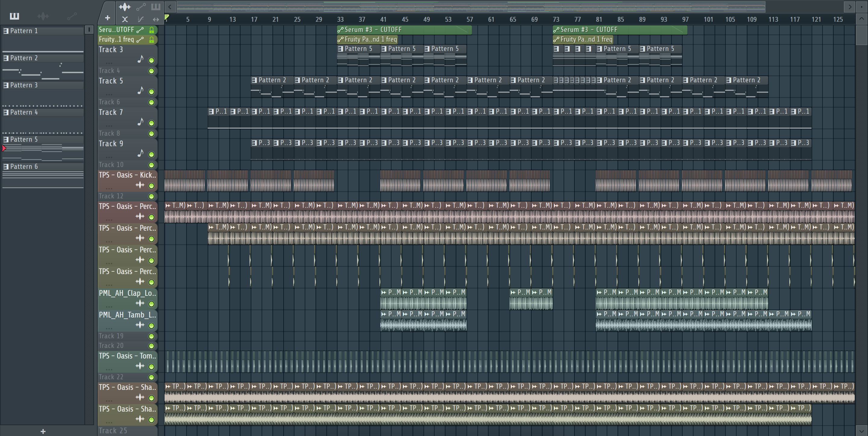This screenshot has width=868, height=436.
Task: Mute Track 3 using its green LED
Action: (151, 61)
